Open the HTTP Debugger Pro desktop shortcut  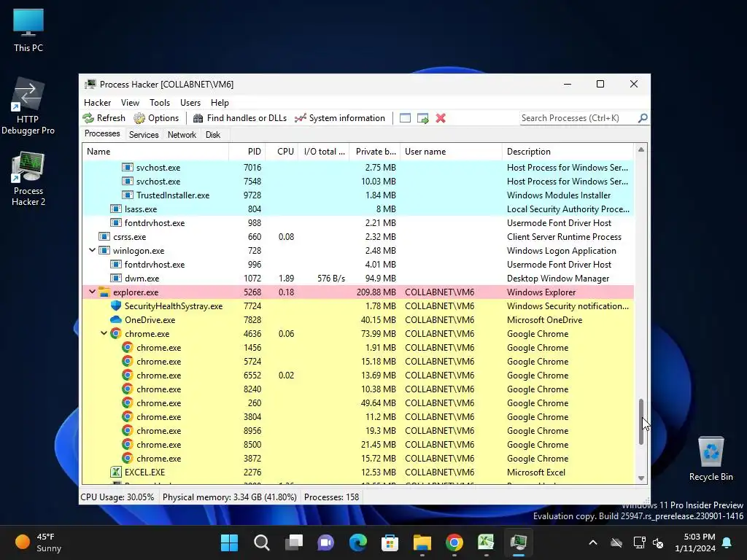pyautogui.click(x=28, y=106)
